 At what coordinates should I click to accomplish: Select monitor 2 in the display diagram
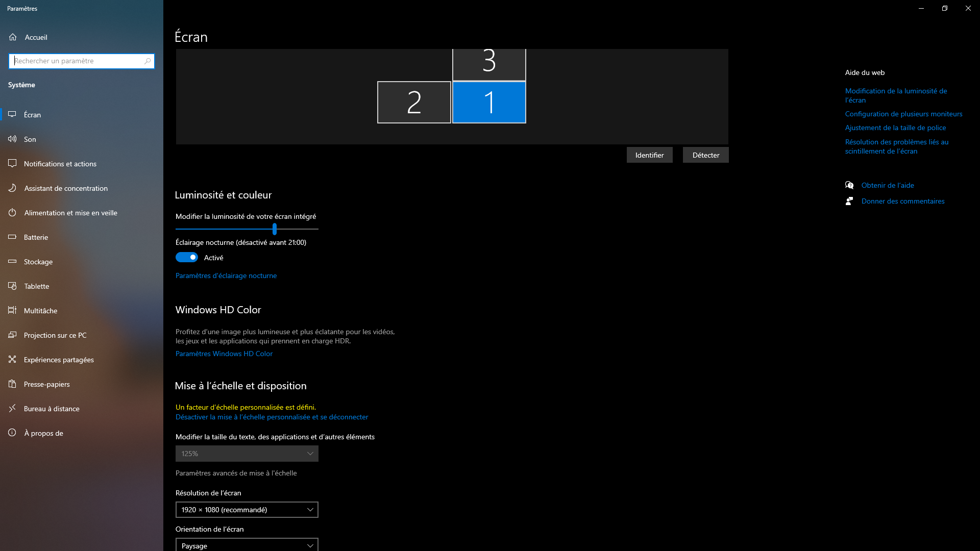[x=413, y=102]
